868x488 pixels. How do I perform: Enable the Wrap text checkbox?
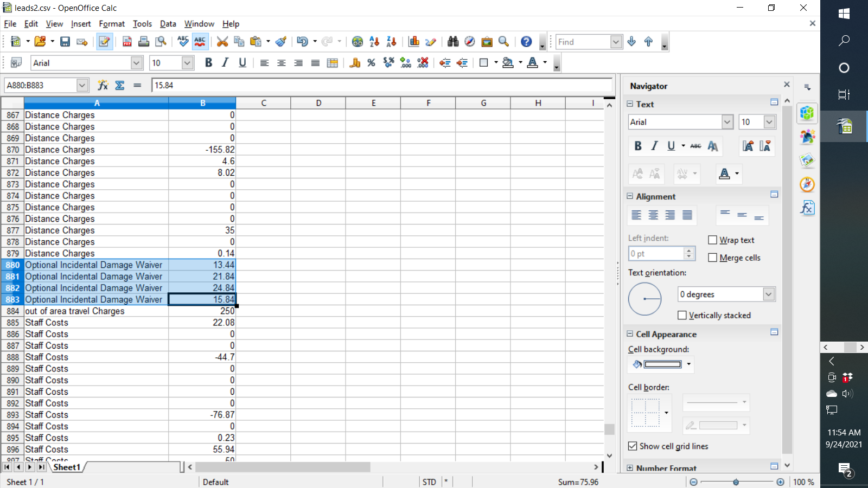[713, 240]
